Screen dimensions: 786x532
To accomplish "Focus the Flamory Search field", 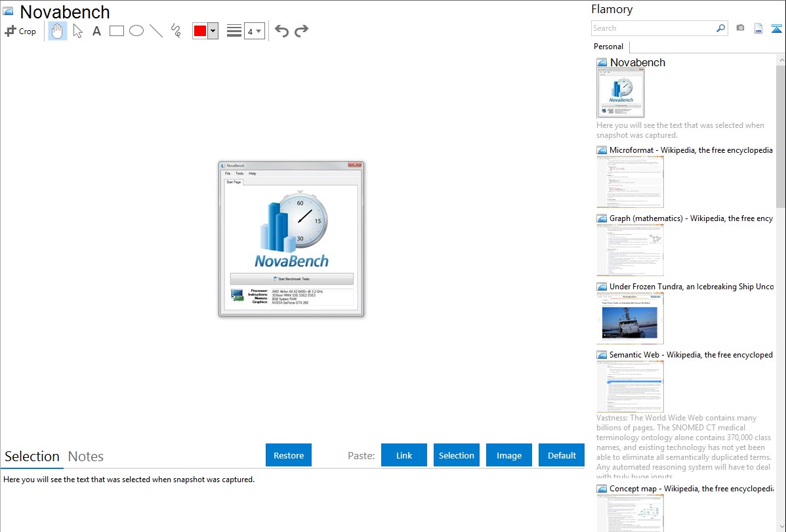I will (653, 28).
